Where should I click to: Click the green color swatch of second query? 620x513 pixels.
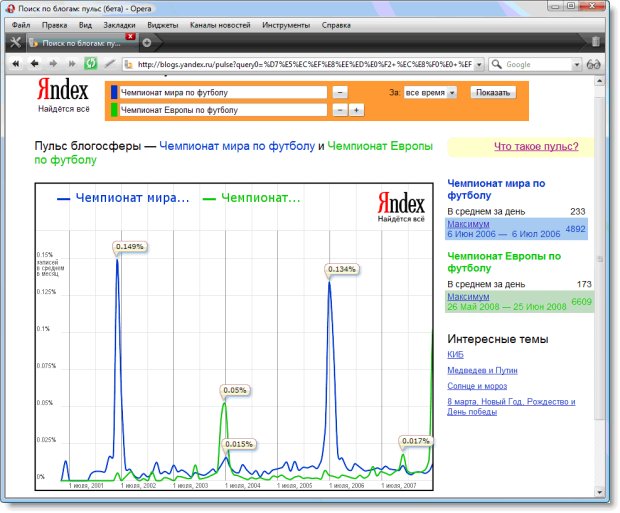pyautogui.click(x=114, y=110)
